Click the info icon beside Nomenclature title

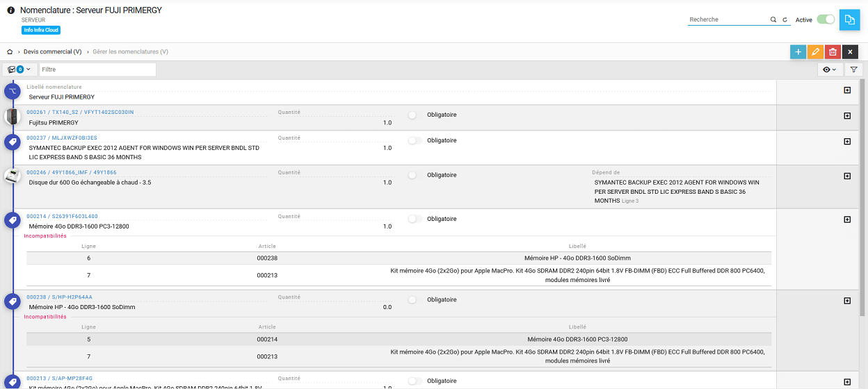(11, 10)
